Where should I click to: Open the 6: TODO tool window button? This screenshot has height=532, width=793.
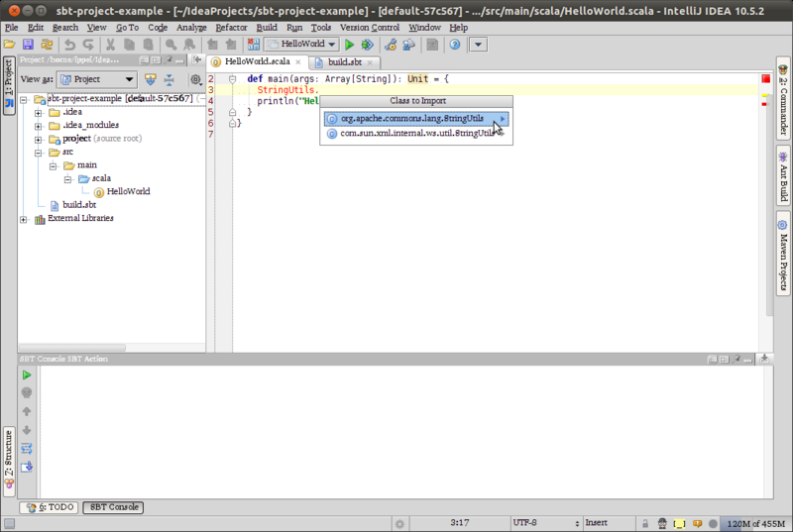(x=50, y=507)
